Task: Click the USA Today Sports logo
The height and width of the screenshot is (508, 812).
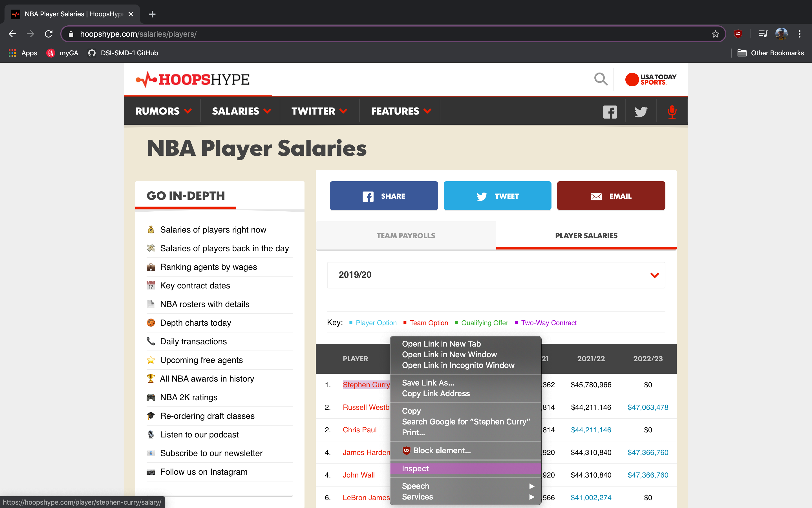Action: (651, 80)
